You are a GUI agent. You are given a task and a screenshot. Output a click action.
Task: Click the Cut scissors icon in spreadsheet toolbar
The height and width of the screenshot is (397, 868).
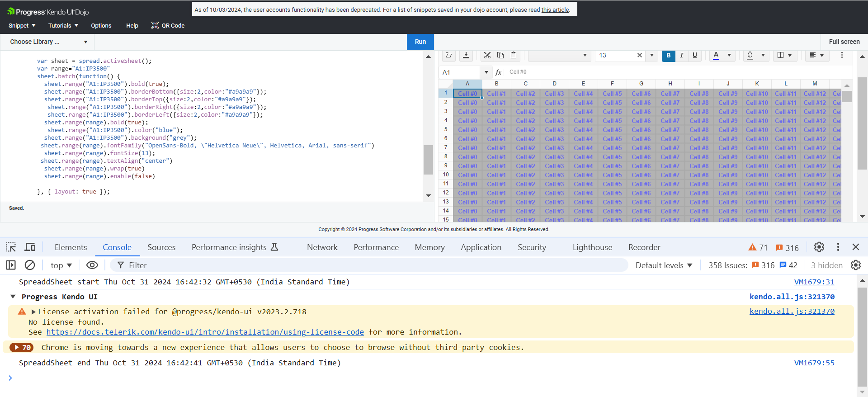click(487, 55)
